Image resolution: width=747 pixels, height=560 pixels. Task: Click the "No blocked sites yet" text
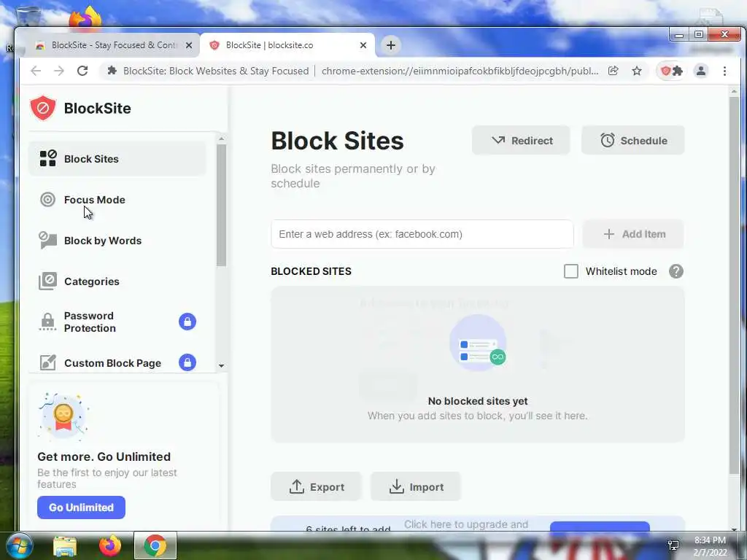pos(478,402)
